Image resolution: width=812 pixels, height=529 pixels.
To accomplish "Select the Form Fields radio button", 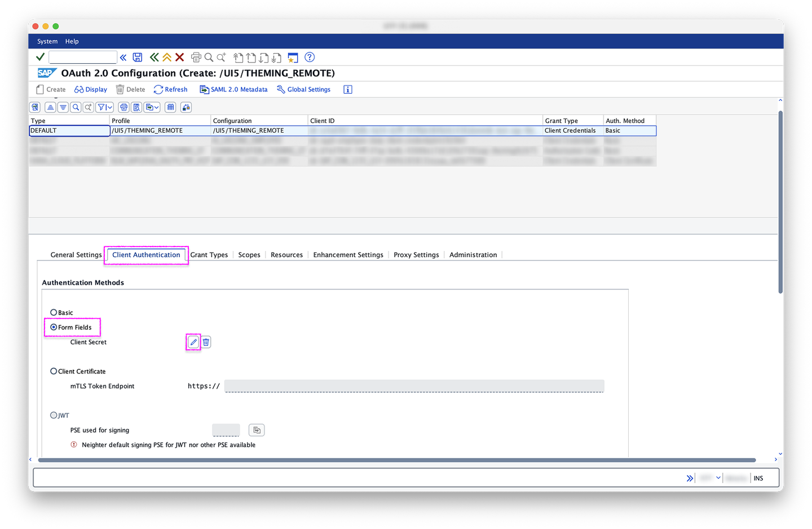I will point(54,327).
